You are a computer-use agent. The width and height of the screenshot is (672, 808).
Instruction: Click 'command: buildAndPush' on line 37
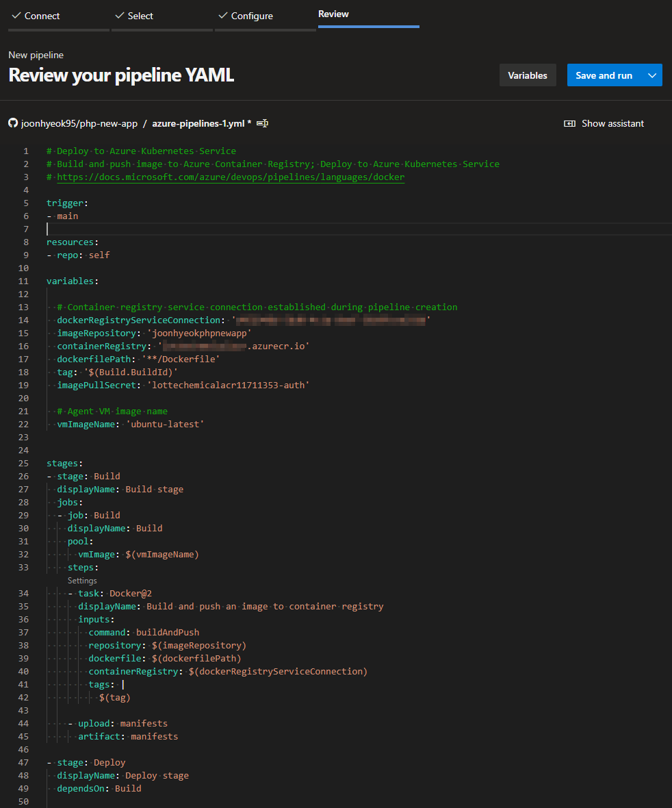[x=144, y=632]
